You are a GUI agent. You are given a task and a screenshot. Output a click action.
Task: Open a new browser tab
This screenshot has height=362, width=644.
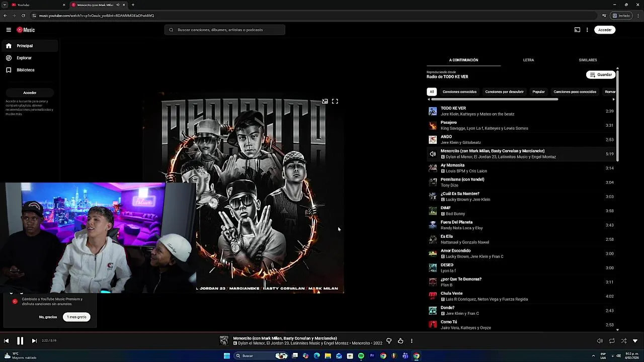[x=133, y=5]
